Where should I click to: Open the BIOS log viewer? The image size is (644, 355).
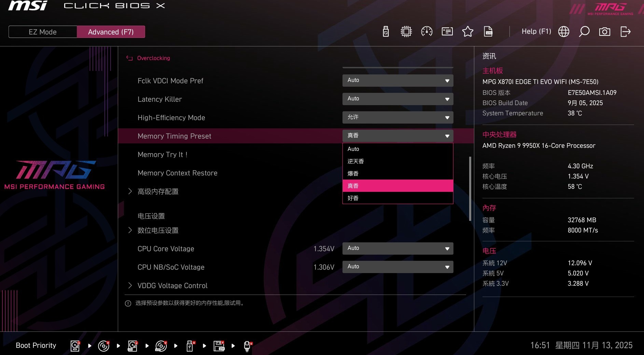[488, 31]
